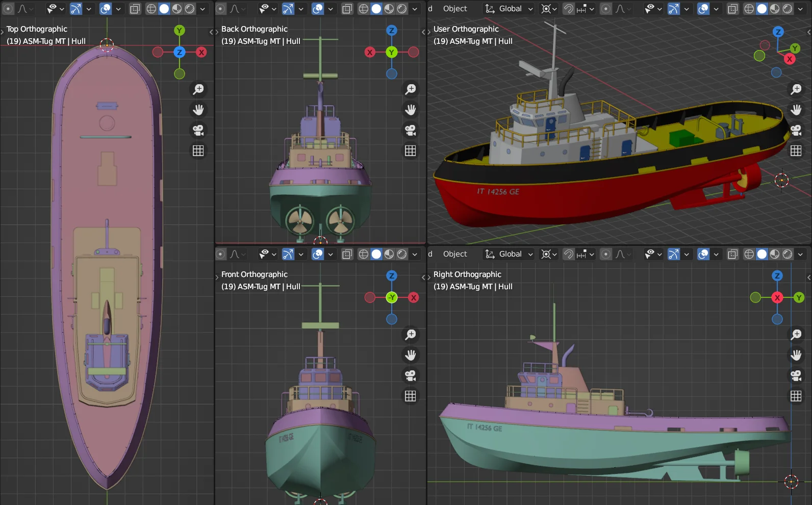Expand sidebar arrow in Back Orthographic viewport
The image size is (812, 505).
click(423, 32)
